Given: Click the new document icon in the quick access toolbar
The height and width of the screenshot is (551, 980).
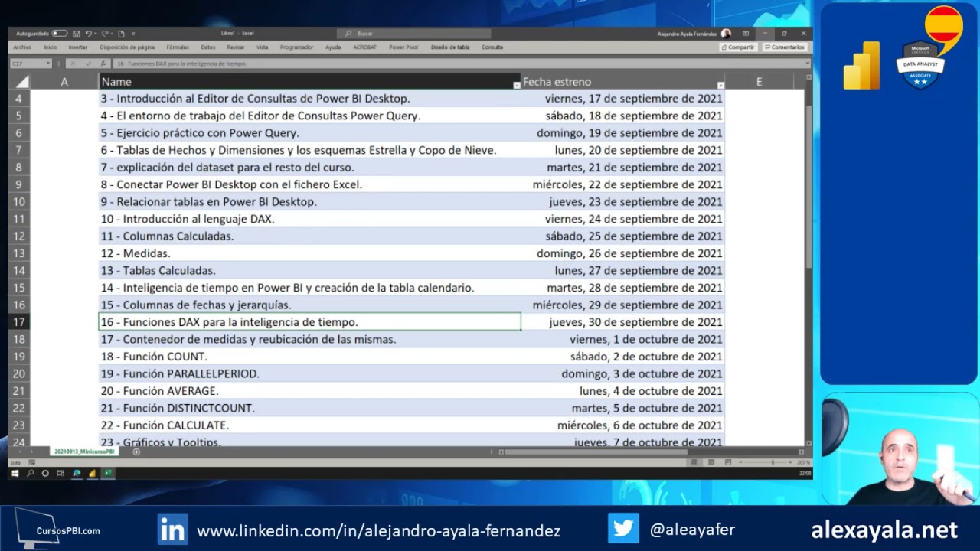Looking at the screenshot, I should [x=121, y=34].
